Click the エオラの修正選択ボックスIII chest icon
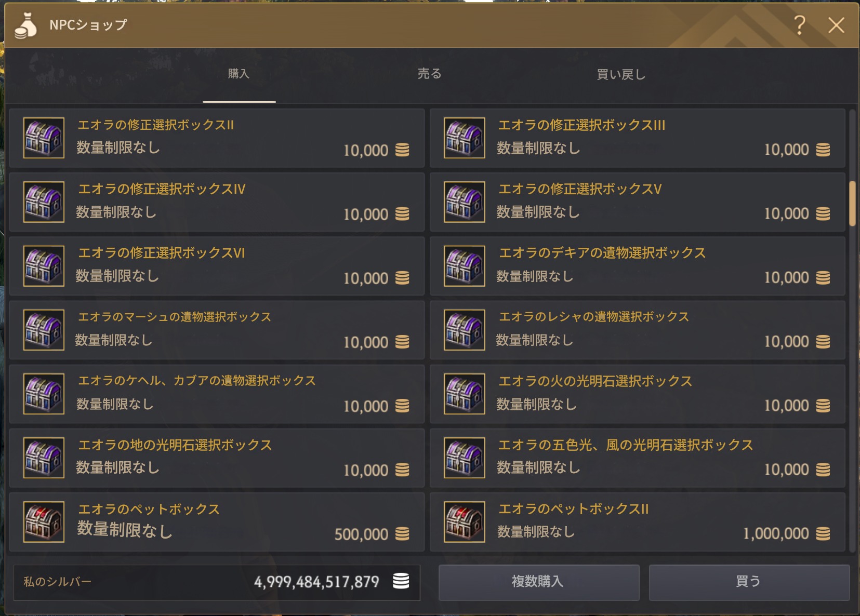 click(465, 138)
